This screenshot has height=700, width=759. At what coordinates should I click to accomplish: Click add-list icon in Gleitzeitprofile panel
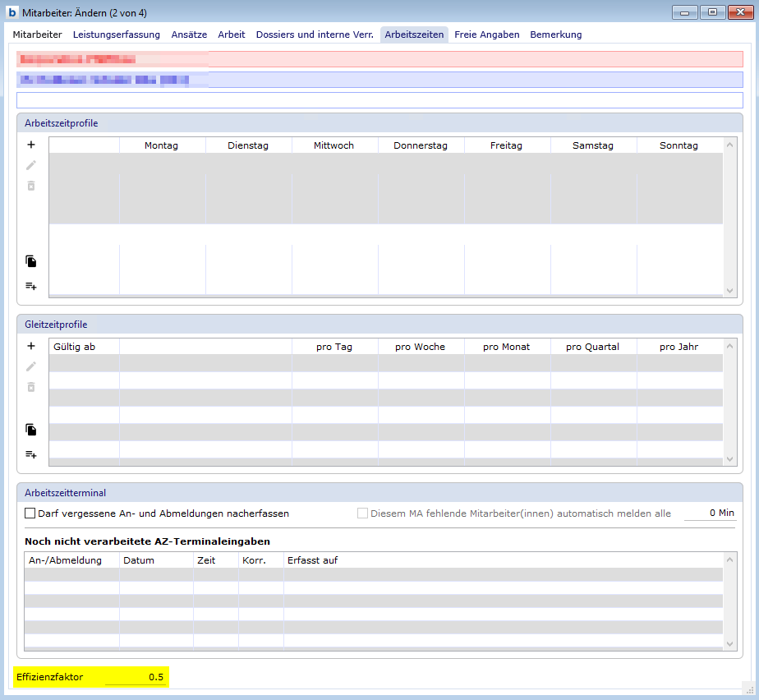coord(31,454)
